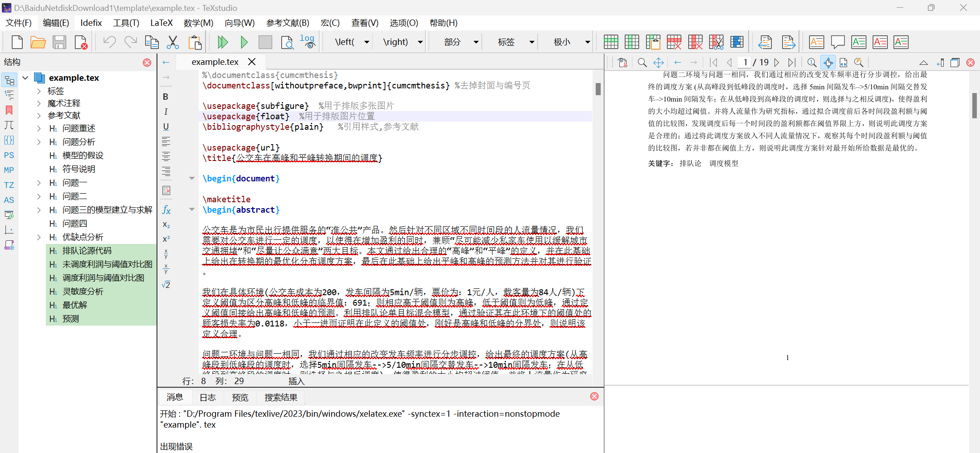Select 符号说明 in structure tree
980x453 pixels.
click(x=78, y=169)
